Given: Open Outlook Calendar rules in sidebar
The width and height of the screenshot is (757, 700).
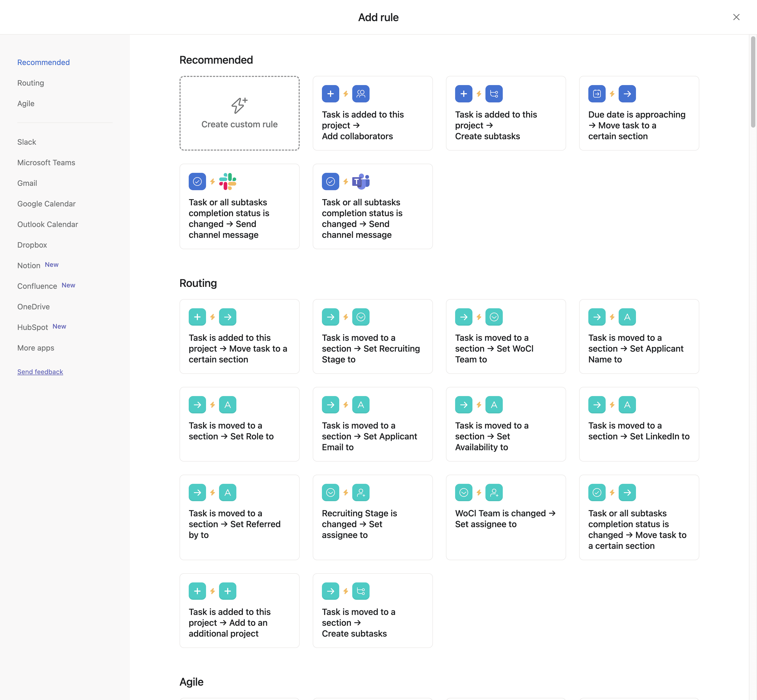Looking at the screenshot, I should pyautogui.click(x=48, y=224).
